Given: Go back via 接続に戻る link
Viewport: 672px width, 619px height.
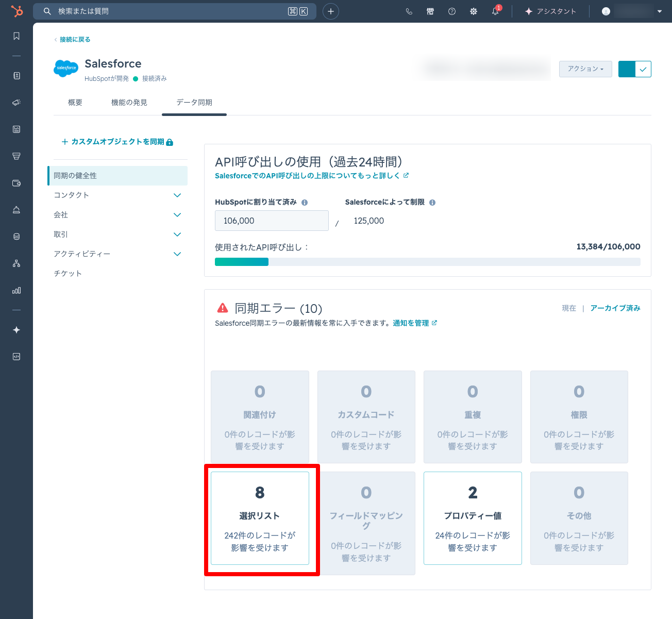Looking at the screenshot, I should [75, 40].
